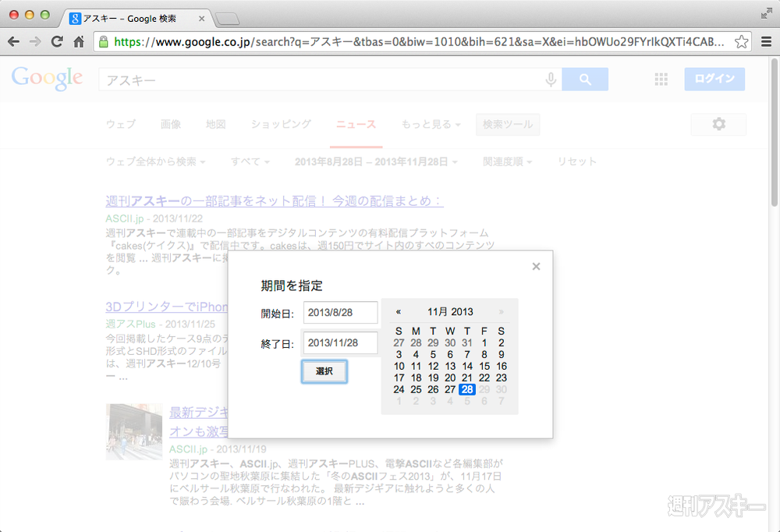Open the settings gear menu
780x532 pixels.
[x=719, y=124]
